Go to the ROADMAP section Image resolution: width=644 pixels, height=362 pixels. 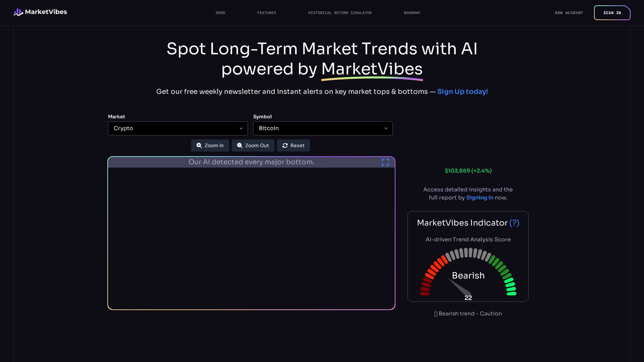pos(412,13)
